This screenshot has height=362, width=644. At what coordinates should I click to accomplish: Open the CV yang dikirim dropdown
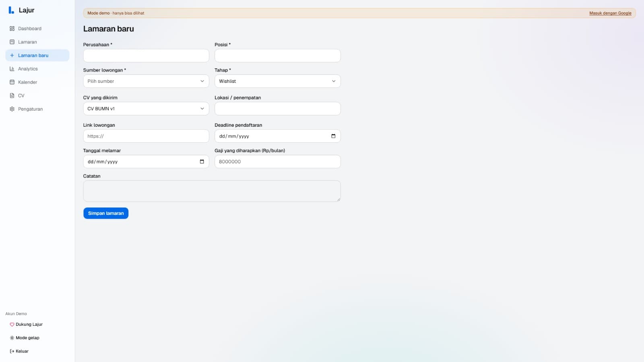pos(146,109)
